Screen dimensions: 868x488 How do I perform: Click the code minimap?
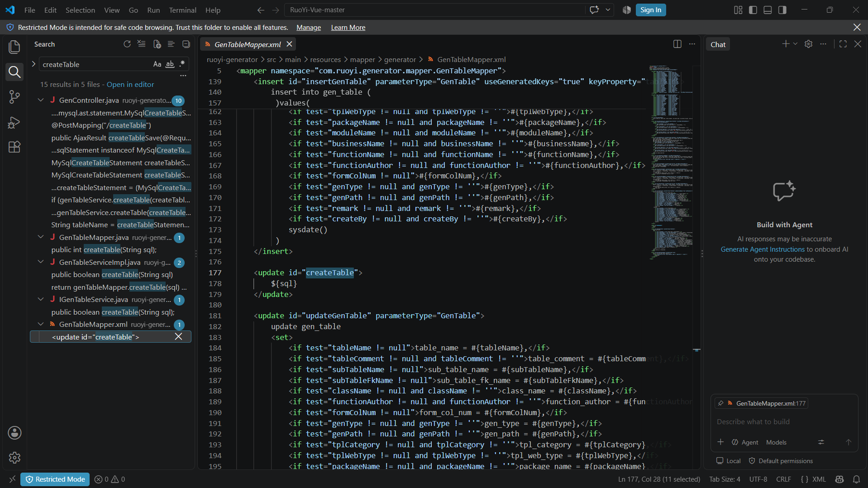tap(671, 163)
